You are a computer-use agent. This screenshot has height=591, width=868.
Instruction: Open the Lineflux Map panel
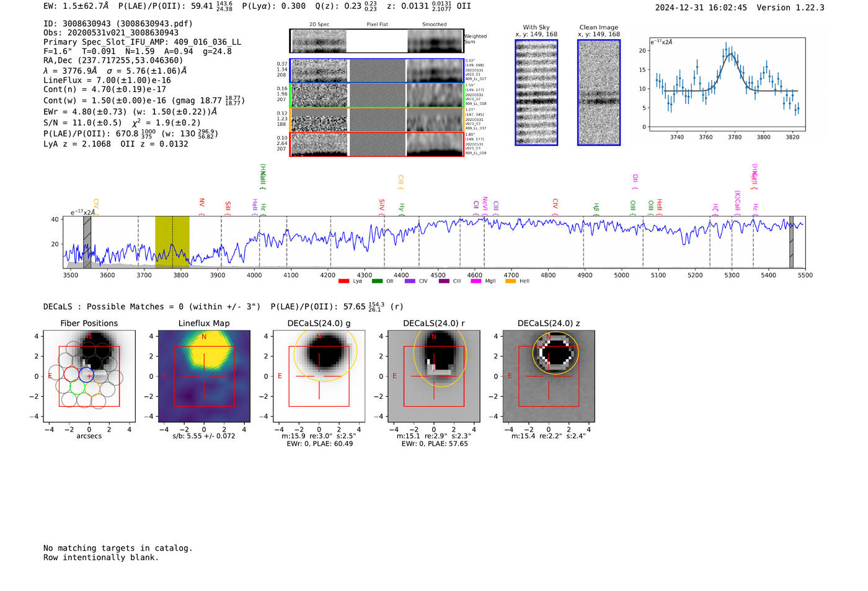(x=204, y=376)
